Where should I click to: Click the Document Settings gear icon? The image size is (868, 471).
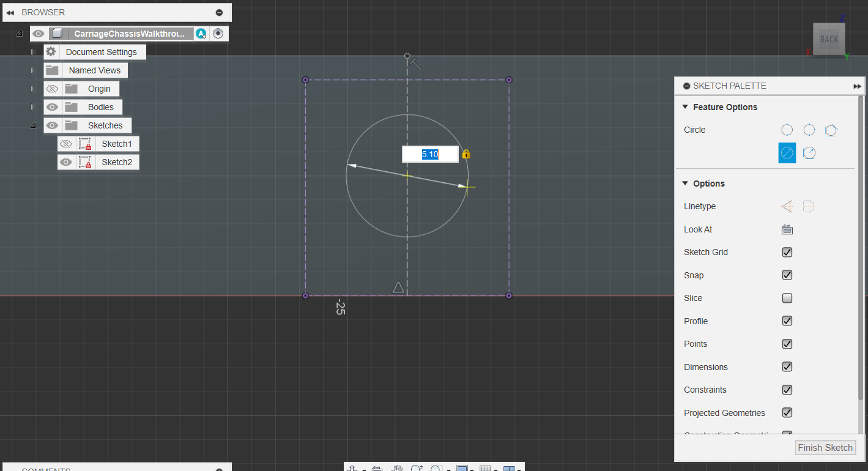coord(51,52)
